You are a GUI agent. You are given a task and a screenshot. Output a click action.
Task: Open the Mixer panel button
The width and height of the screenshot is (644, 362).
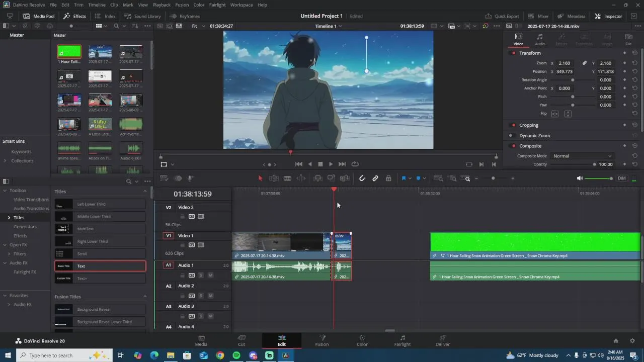pos(538,16)
